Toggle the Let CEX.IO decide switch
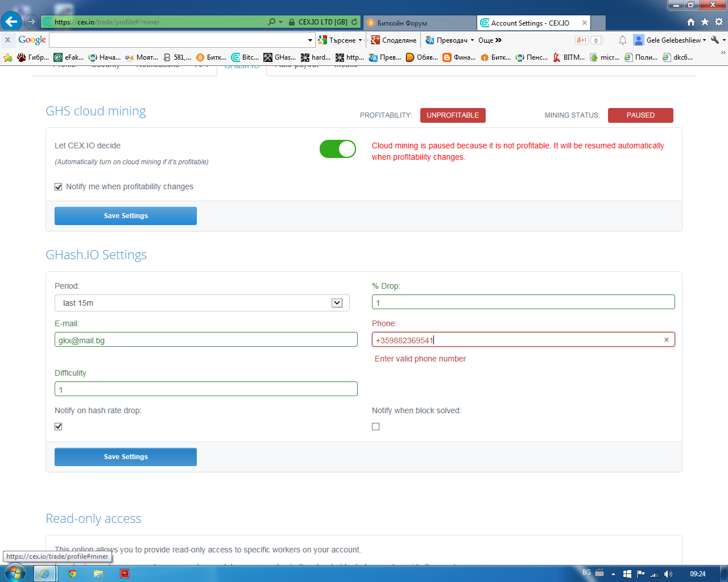The image size is (728, 582). coord(338,149)
